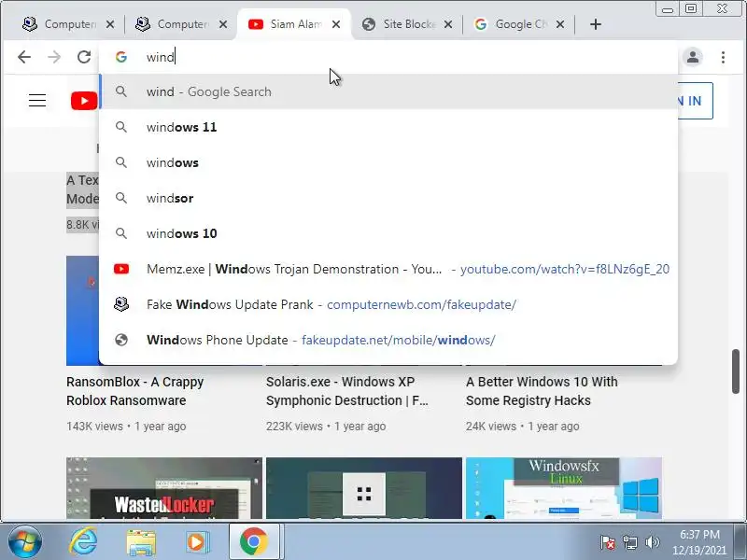747x560 pixels.
Task: Open 'RansomBlox - A Crappy Roblox Ransomware' video
Action: click(x=134, y=391)
